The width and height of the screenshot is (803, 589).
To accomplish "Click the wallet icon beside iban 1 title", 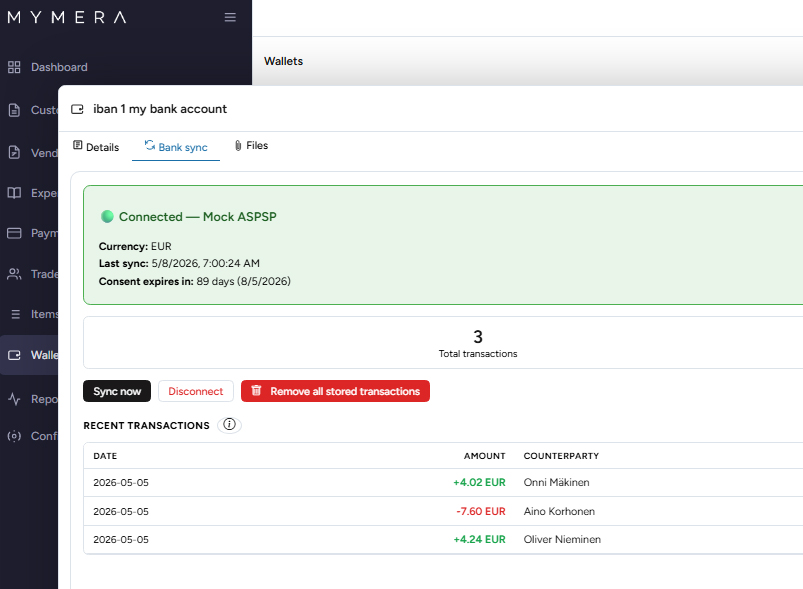I will (77, 109).
